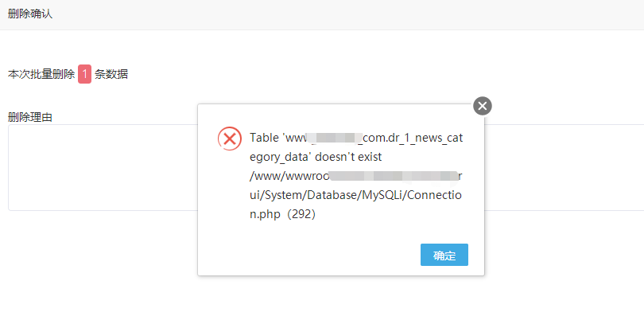Click the "egory_data' doesn't exist" text line
Screen dimensions: 644x328
click(x=316, y=157)
